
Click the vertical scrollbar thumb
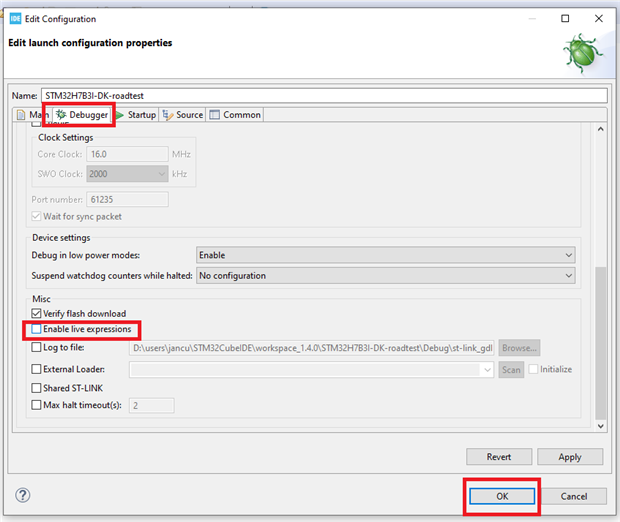(x=601, y=343)
